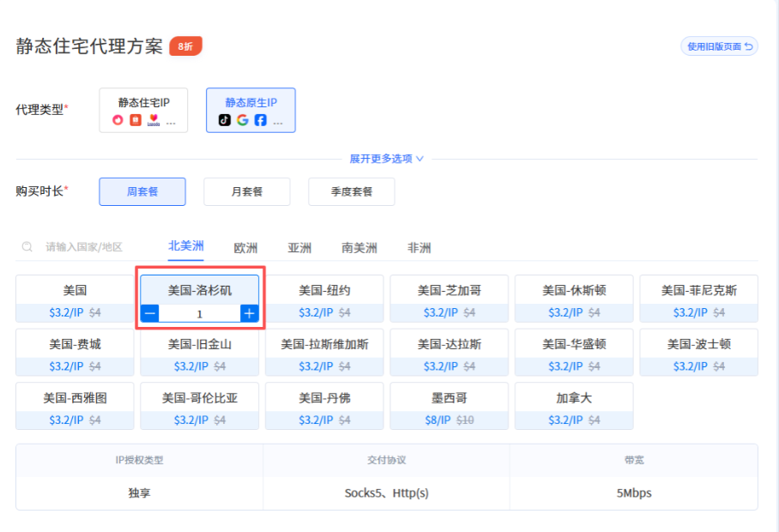Switch to the 亚洲 tab
The image size is (779, 532).
point(299,247)
